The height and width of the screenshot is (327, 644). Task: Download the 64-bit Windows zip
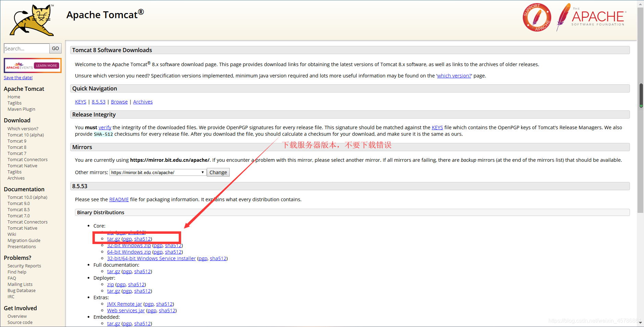coord(129,252)
